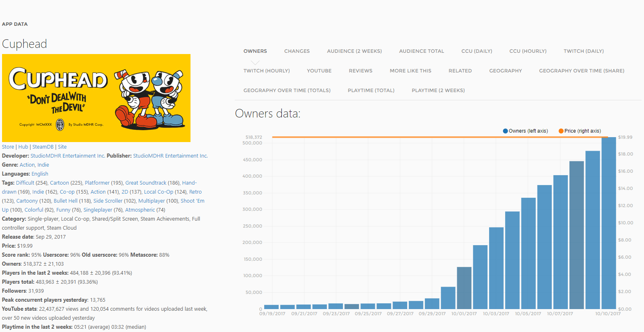
Task: Open the Action genre link
Action: 27,165
